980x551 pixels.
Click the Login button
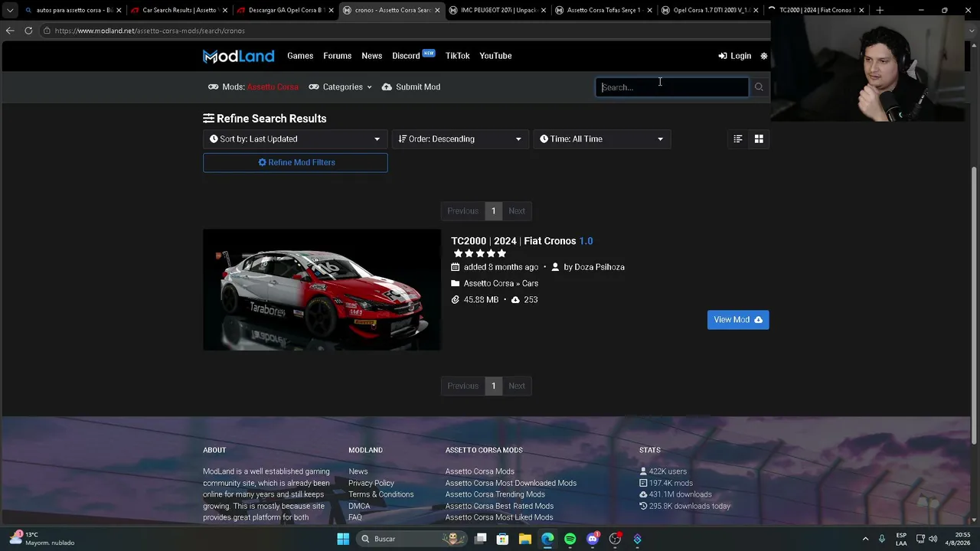[x=735, y=56]
